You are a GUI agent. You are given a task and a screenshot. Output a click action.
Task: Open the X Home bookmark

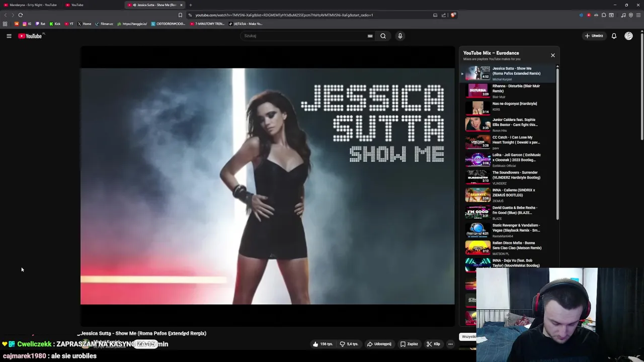pos(85,24)
